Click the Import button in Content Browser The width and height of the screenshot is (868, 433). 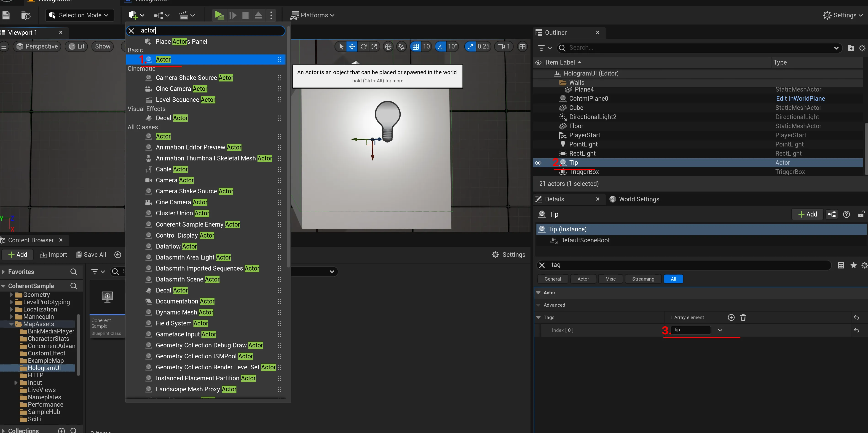tap(54, 255)
